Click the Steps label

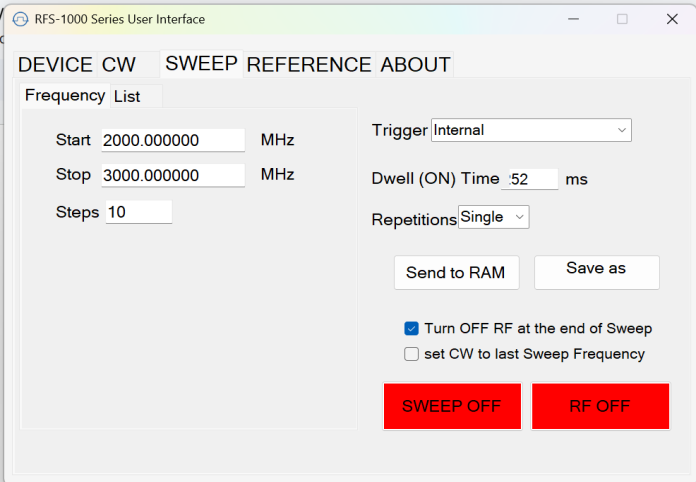point(77,212)
